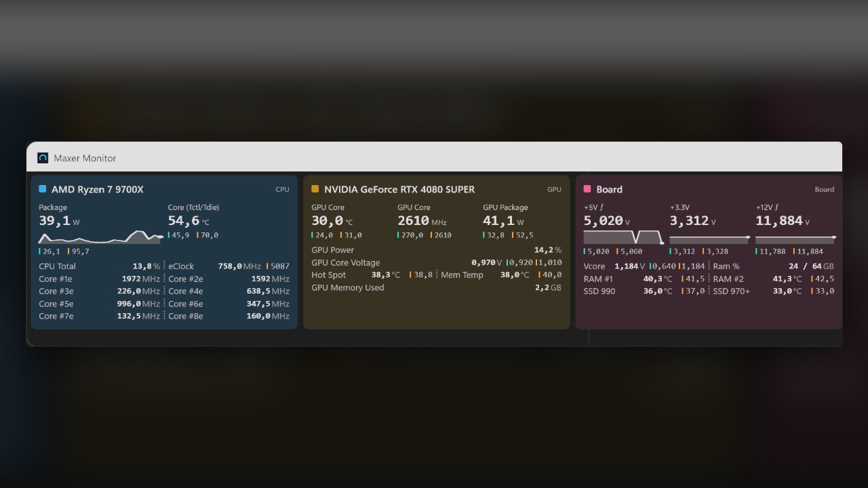Click the Core #2e 1592 MHz entry
This screenshot has height=488, width=868.
(x=229, y=279)
